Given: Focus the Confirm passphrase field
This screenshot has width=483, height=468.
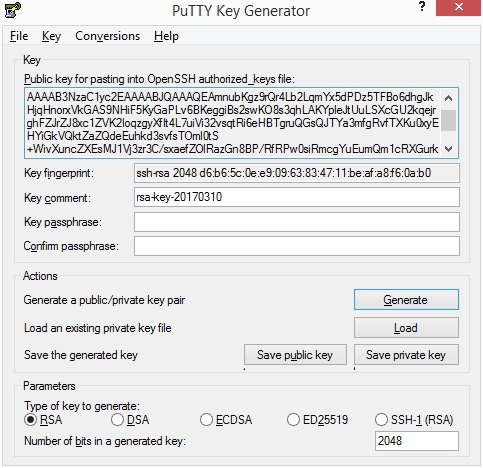Looking at the screenshot, I should point(297,246).
